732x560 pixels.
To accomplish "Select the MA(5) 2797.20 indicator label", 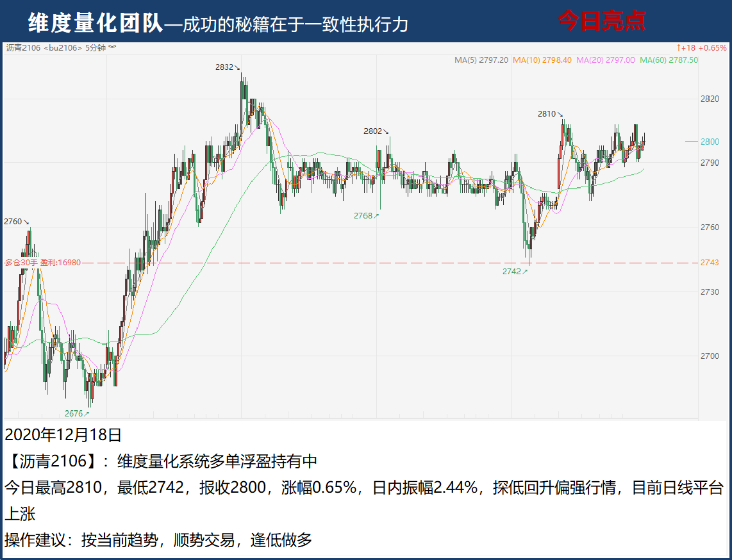I will point(481,60).
